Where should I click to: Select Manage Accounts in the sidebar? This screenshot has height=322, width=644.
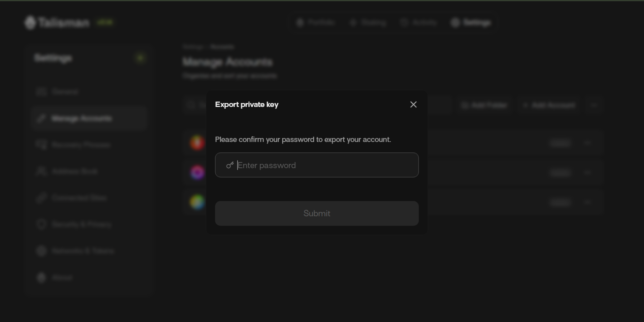click(82, 118)
